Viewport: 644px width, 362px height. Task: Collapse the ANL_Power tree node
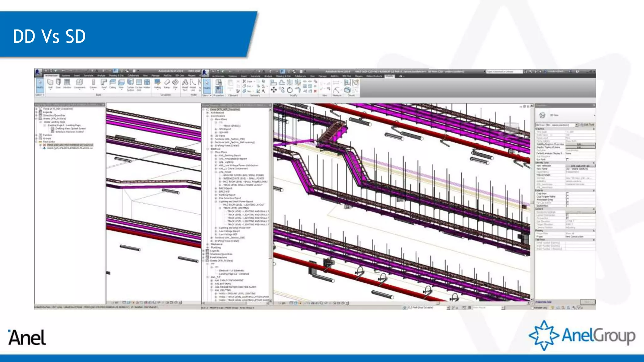216,172
